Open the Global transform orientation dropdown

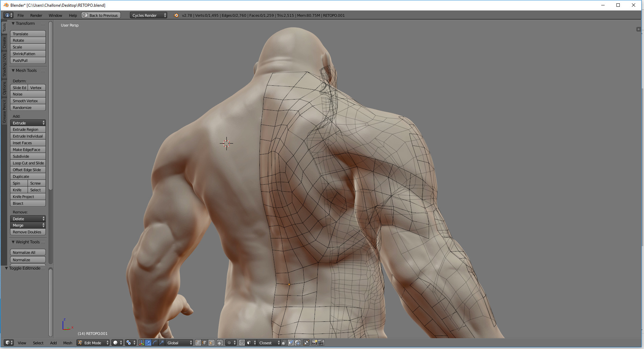point(179,343)
